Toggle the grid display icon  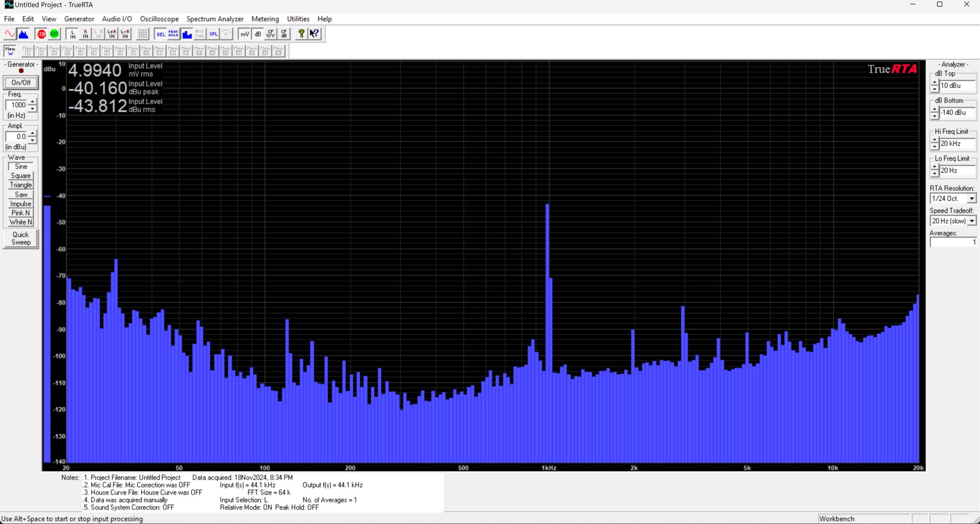coord(143,34)
